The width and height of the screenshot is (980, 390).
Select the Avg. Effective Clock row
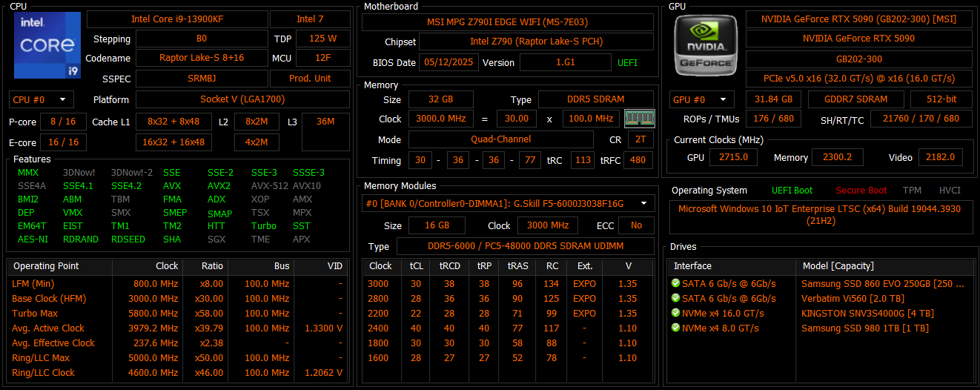pyautogui.click(x=178, y=343)
